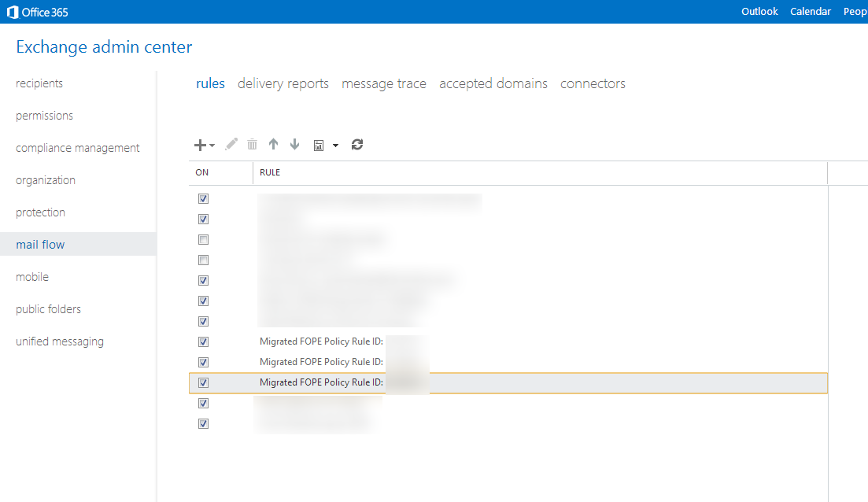Enable the fourth rule's unchecked checkbox

[x=203, y=260]
